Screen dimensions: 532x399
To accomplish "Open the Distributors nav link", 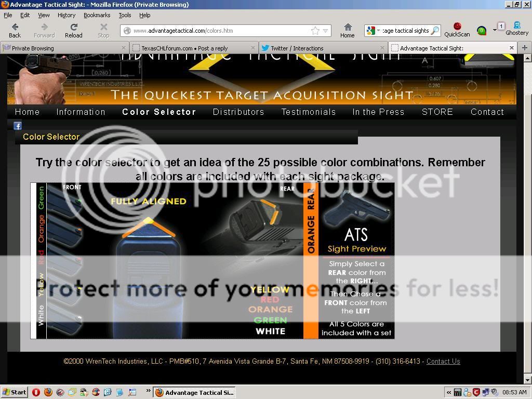I will pyautogui.click(x=238, y=112).
